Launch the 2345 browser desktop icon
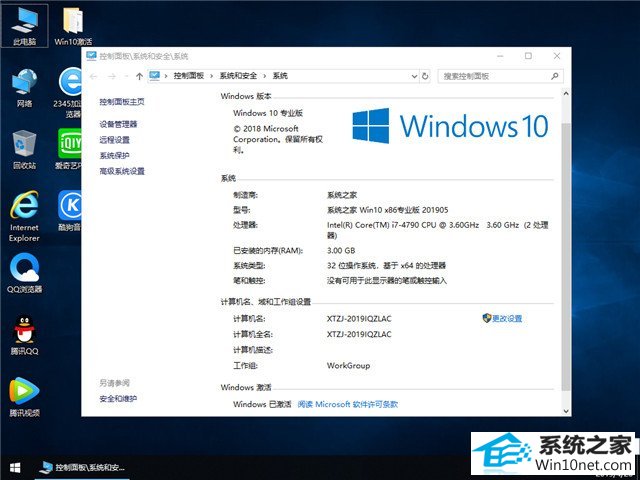This screenshot has height=480, width=640. coord(70,92)
